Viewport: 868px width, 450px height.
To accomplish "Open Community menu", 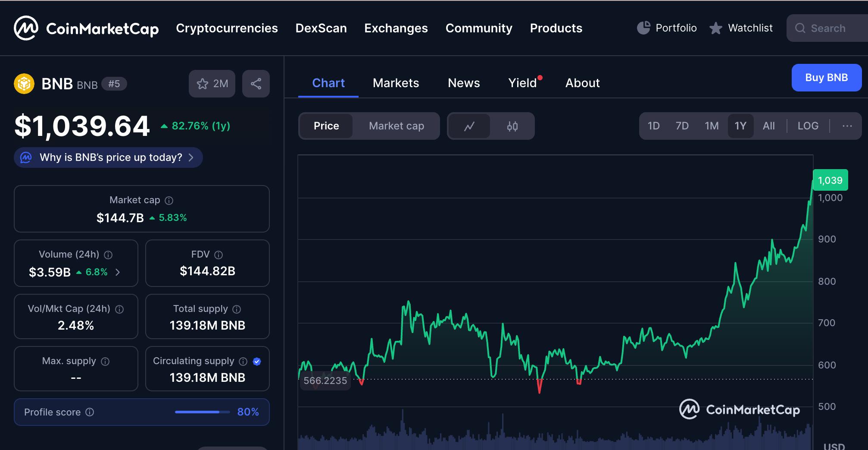I will coord(479,28).
